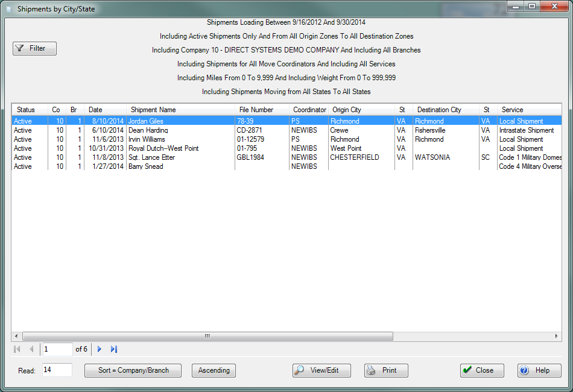Select the Dean Harding shipment row

pos(148,130)
